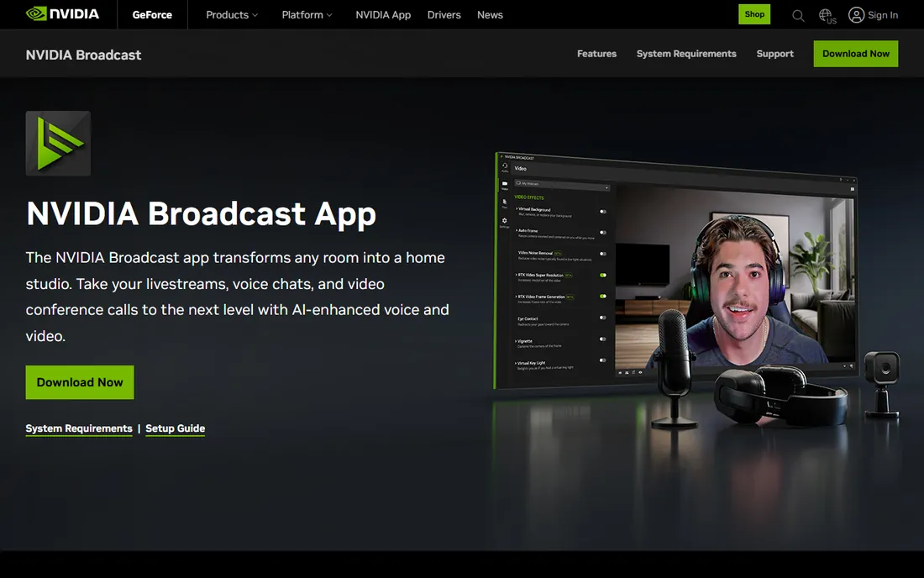Toggle the Virtual Background switch
Viewport: 924px width, 578px height.
603,212
